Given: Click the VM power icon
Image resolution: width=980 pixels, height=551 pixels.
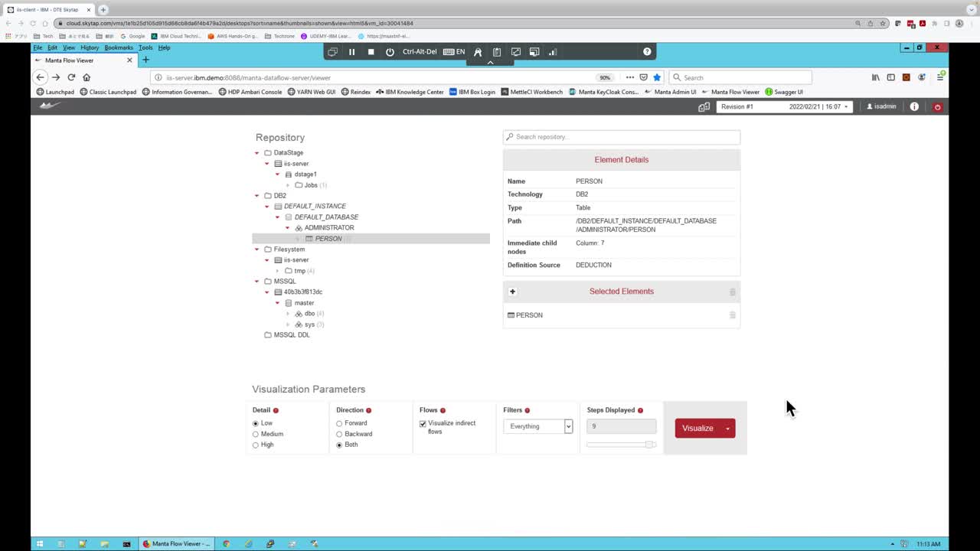Looking at the screenshot, I should click(390, 52).
